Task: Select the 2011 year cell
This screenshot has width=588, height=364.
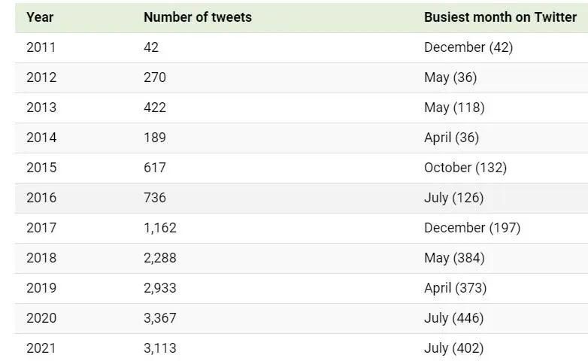Action: [41, 47]
